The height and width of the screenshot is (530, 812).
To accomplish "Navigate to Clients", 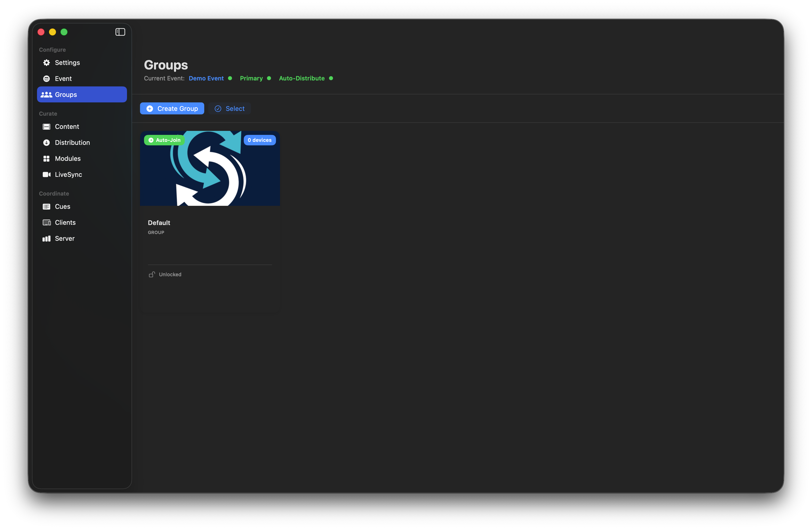I will point(82,223).
